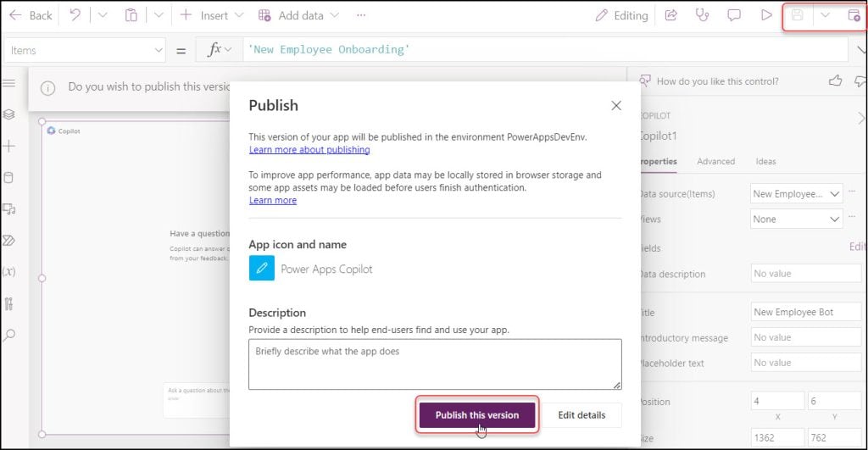Expand the formula bar with right chevron

[861, 50]
